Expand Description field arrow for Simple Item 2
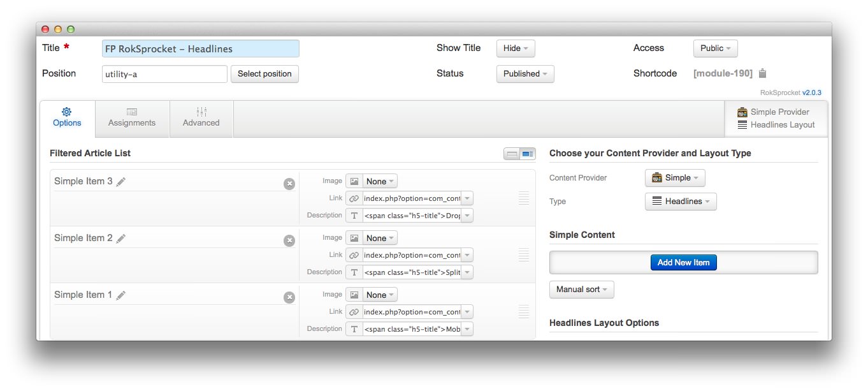Screen dimensions: 868x391 pos(467,272)
